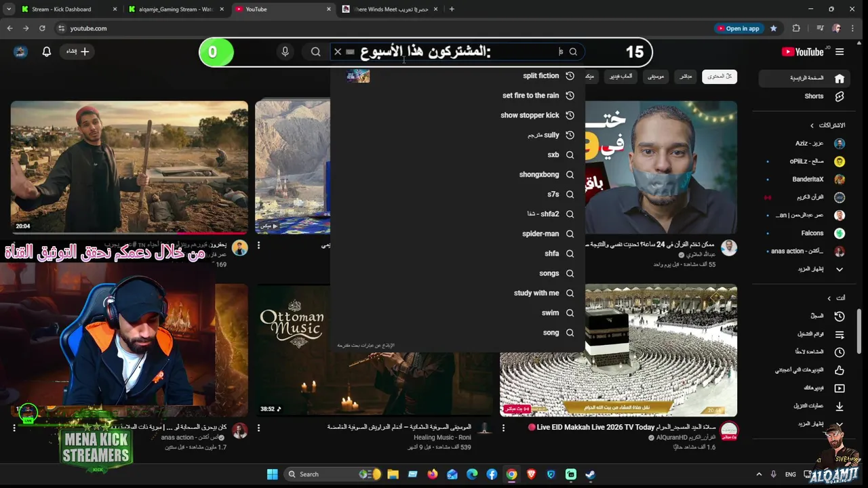The height and width of the screenshot is (488, 868).
Task: Click the Open in app button
Action: point(738,28)
